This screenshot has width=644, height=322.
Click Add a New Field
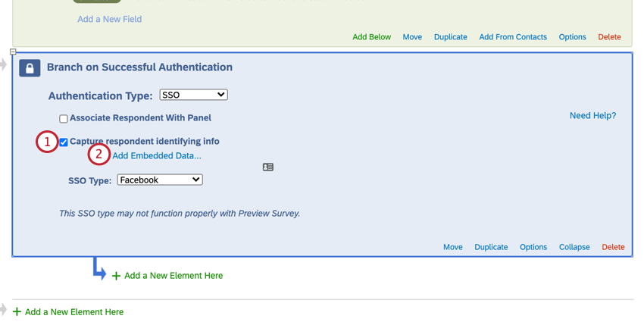tap(109, 19)
